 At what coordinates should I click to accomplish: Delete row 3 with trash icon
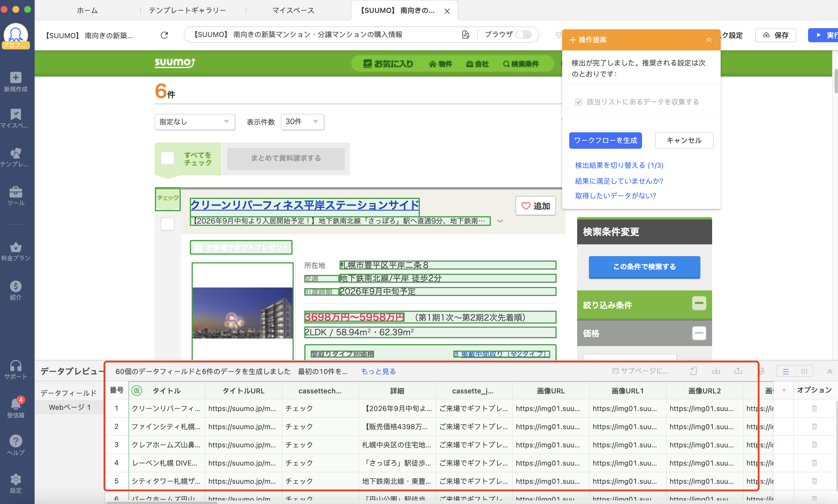[815, 445]
